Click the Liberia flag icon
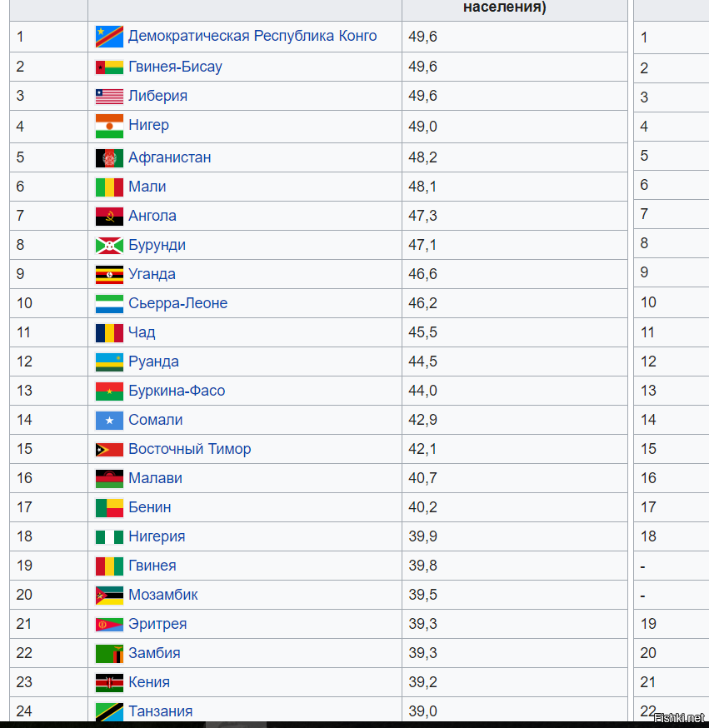 coord(109,96)
